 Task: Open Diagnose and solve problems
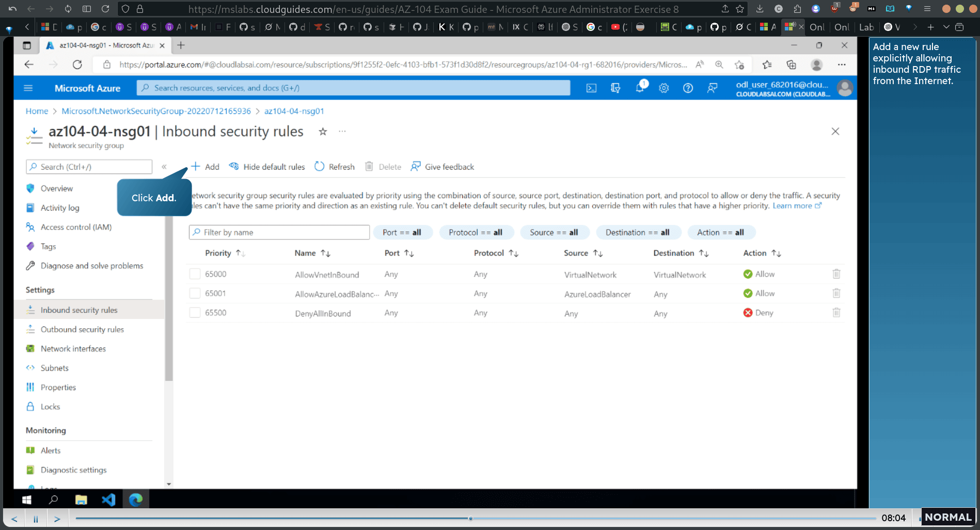tap(92, 266)
